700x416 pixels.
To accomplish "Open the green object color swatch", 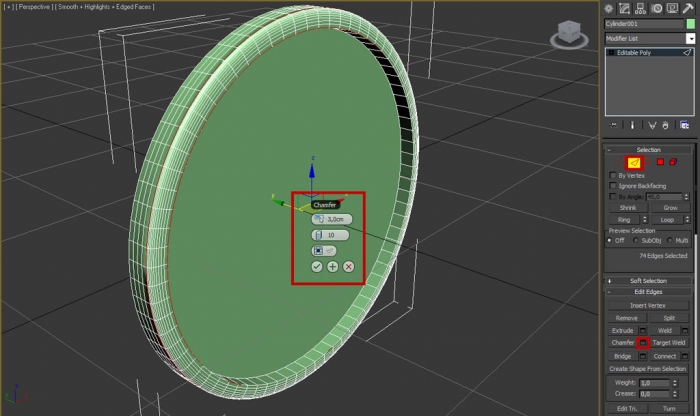I will [x=691, y=24].
